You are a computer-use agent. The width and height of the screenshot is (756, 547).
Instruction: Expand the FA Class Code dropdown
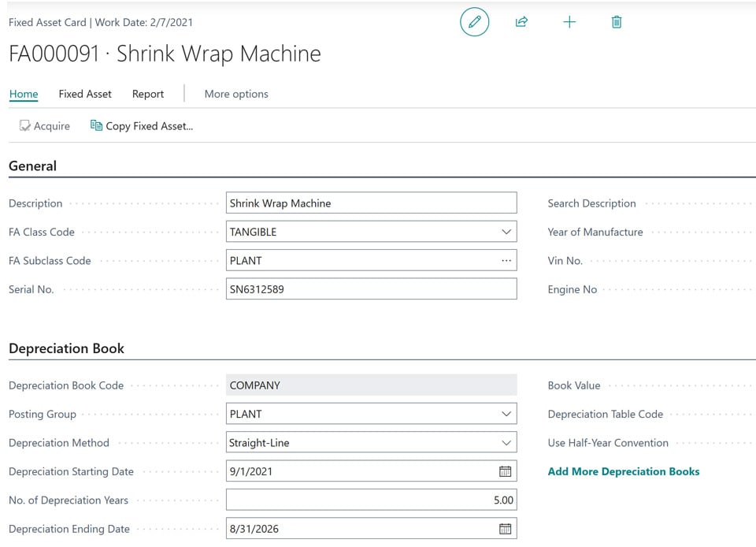506,232
